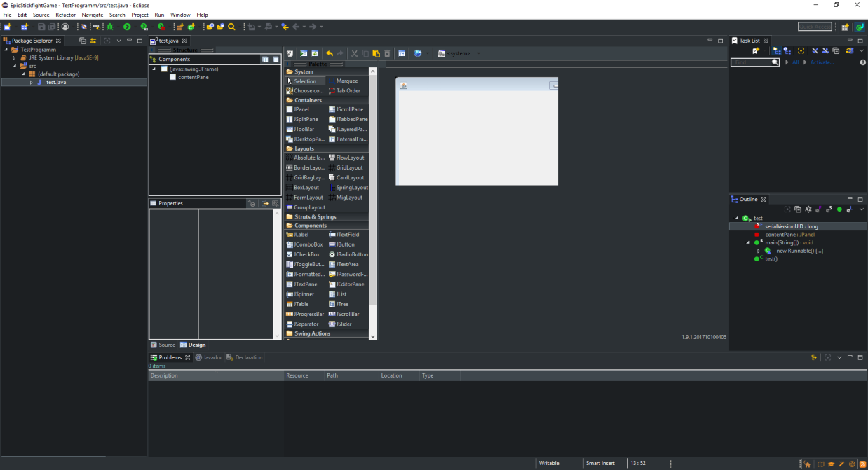The height and width of the screenshot is (470, 868).
Task: Select contentPane in the Components tree
Action: (x=193, y=77)
